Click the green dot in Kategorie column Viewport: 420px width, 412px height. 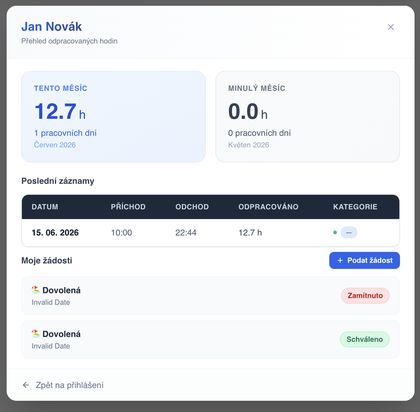(x=335, y=232)
